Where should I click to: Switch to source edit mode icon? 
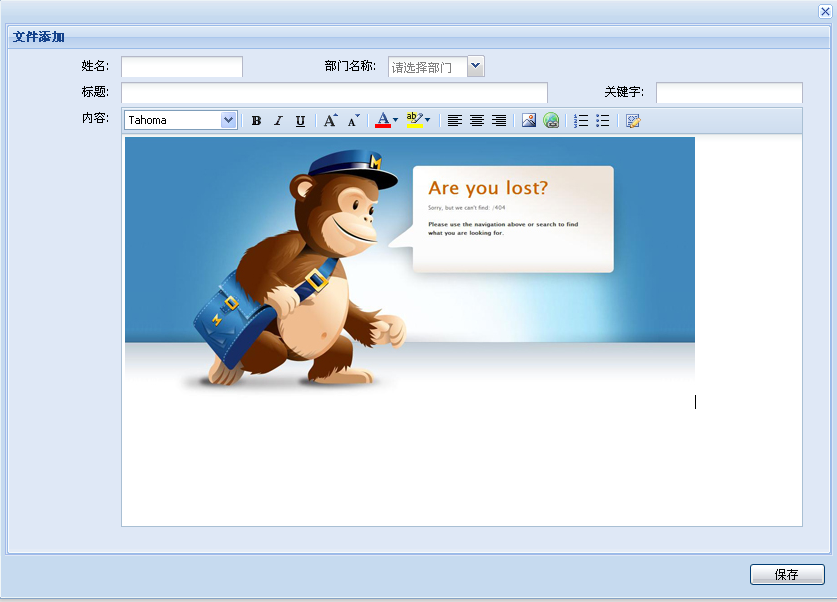[633, 121]
